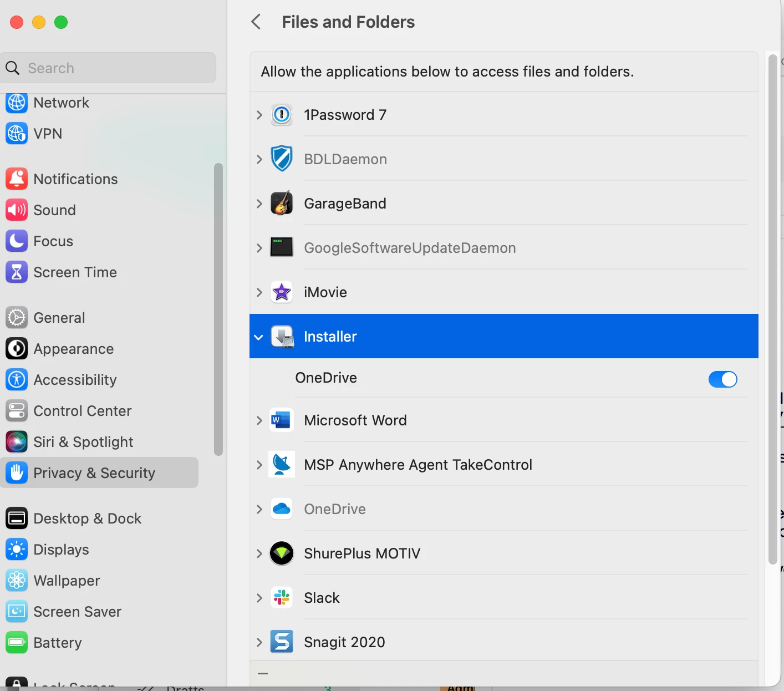Click the GarageBand guitar icon

click(x=282, y=204)
